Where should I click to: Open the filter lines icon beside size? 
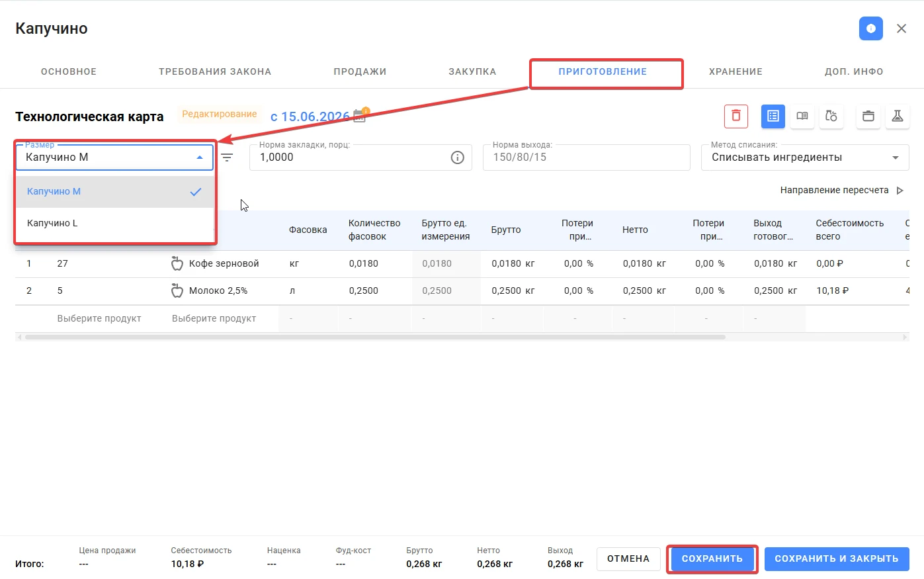point(227,157)
